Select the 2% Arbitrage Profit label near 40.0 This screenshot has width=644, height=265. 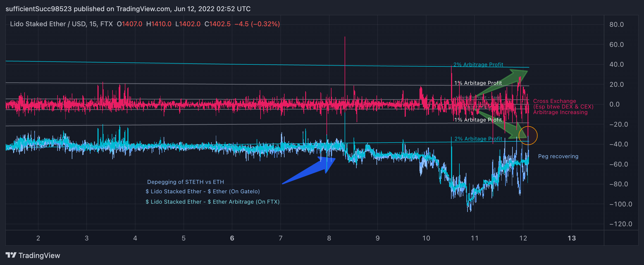pyautogui.click(x=478, y=64)
